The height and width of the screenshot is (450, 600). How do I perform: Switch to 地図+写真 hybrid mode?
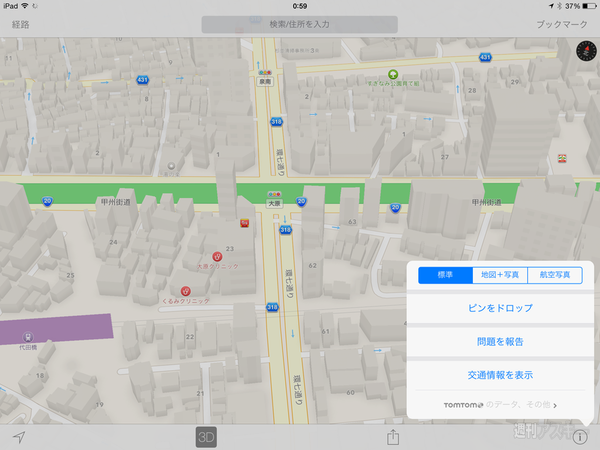pyautogui.click(x=500, y=275)
